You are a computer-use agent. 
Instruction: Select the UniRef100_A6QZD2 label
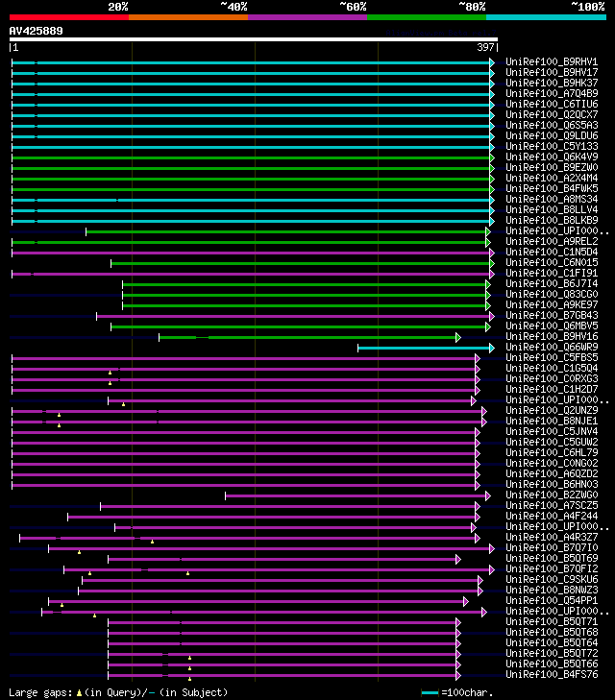(x=552, y=473)
